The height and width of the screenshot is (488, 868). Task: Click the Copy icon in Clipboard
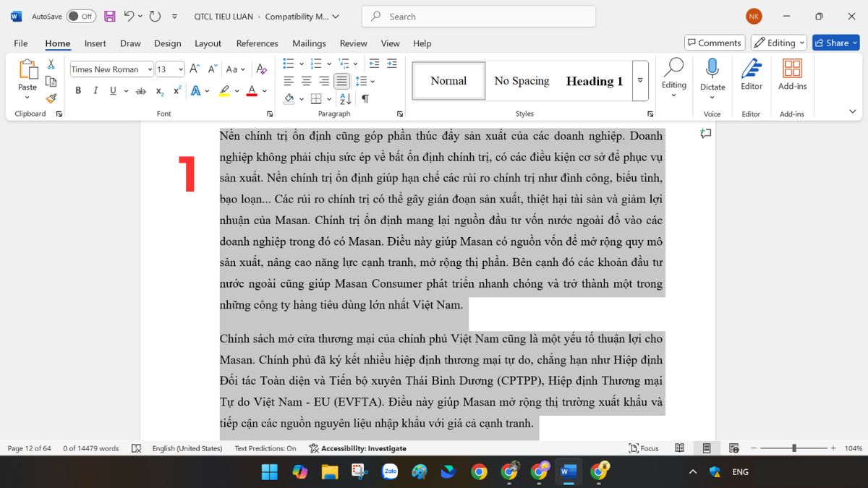coord(51,81)
